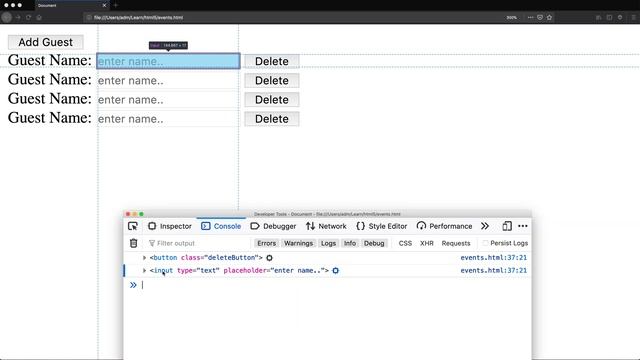Click the browser forward arrow
Image resolution: width=640 pixels, height=360 pixels.
18,18
